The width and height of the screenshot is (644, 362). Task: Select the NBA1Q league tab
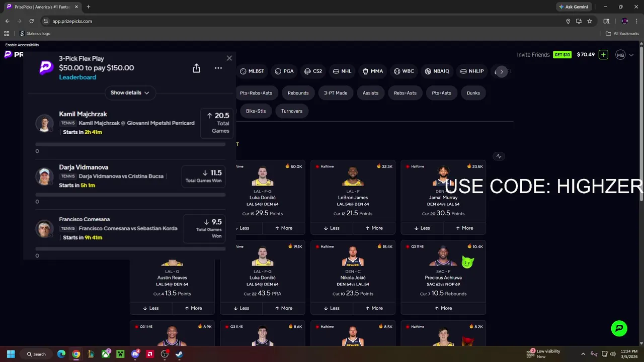tap(437, 71)
